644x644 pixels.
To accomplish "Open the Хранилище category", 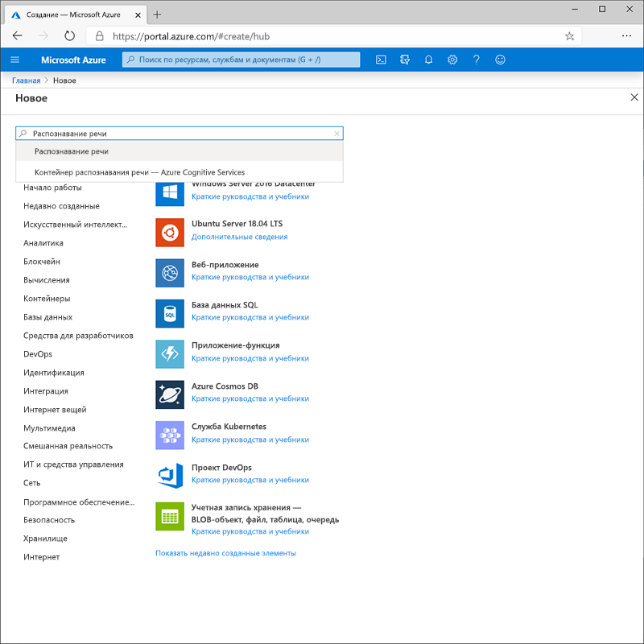I will coord(45,538).
